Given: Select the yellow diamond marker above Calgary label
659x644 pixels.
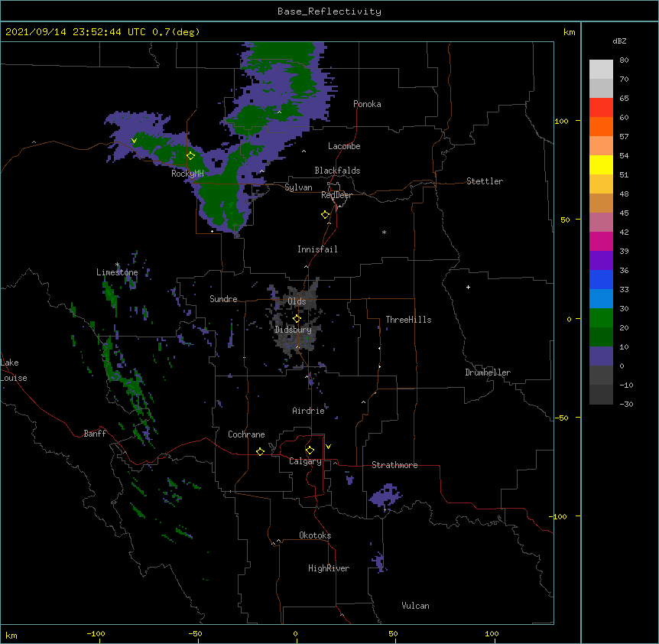Looking at the screenshot, I should tap(310, 450).
